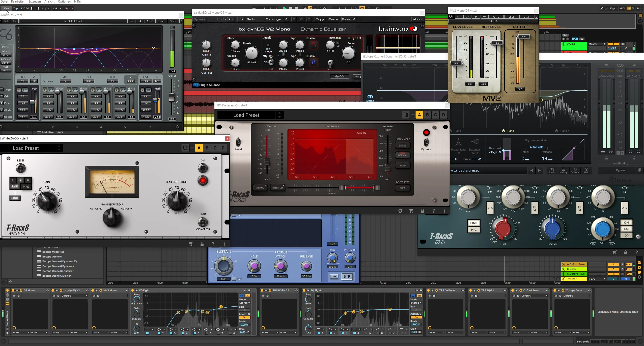Toggle the De Esser Bypass switch
The height and width of the screenshot is (346, 644).
tap(426, 142)
